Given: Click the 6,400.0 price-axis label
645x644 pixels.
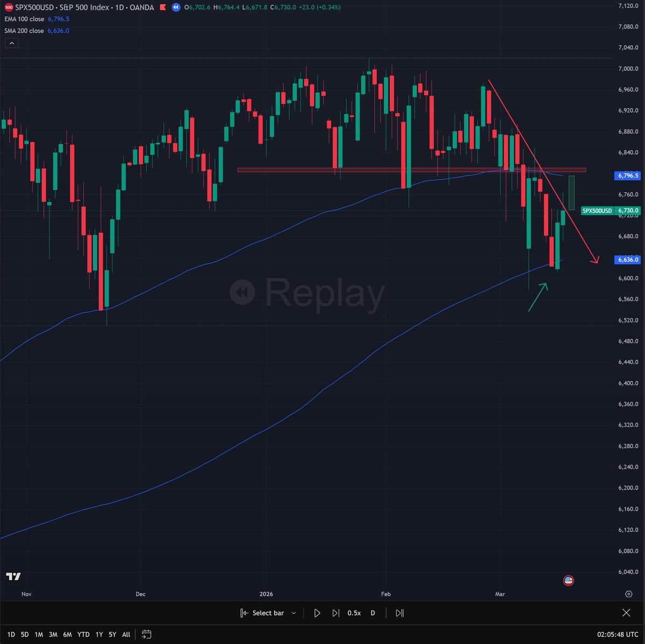Looking at the screenshot, I should tap(628, 383).
